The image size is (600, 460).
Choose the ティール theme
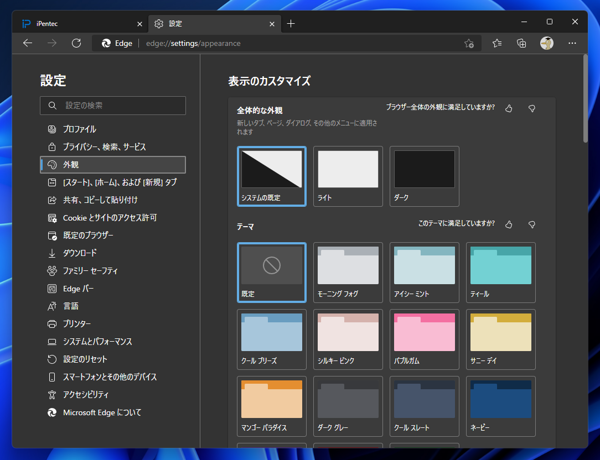pyautogui.click(x=501, y=272)
